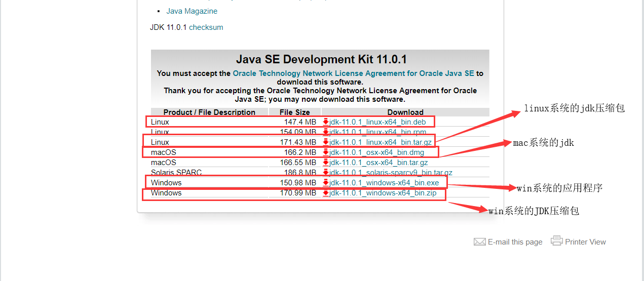Select the 166.2 MB file size cell
The width and height of the screenshot is (644, 281).
coord(300,152)
